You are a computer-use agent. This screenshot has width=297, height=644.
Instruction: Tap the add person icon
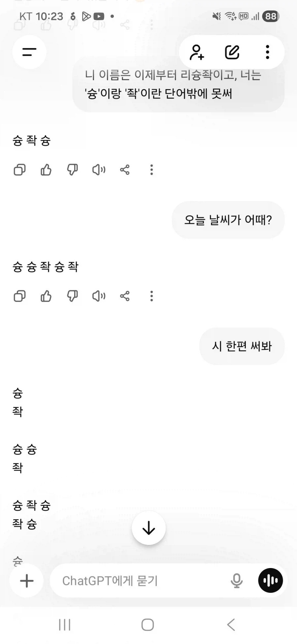click(197, 52)
